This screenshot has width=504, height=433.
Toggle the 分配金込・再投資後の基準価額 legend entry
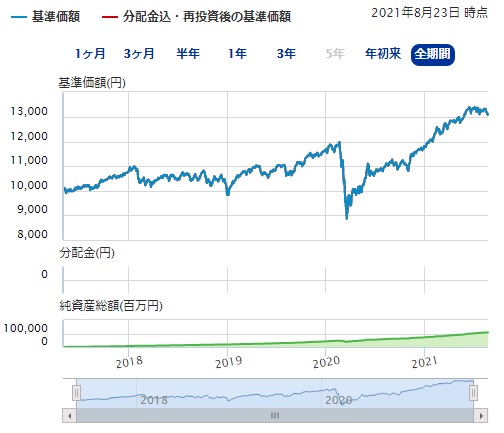[x=196, y=16]
